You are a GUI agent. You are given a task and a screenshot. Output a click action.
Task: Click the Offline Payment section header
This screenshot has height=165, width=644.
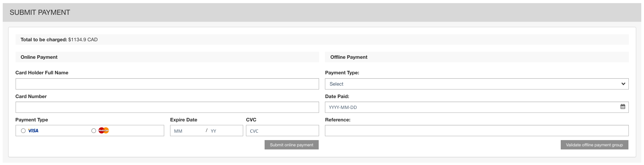pos(349,57)
